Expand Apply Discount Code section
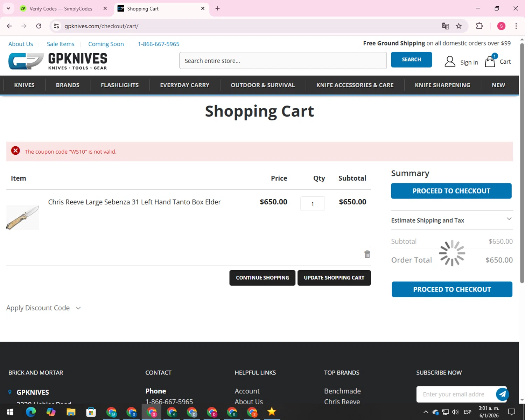The width and height of the screenshot is (525, 420). click(x=44, y=308)
